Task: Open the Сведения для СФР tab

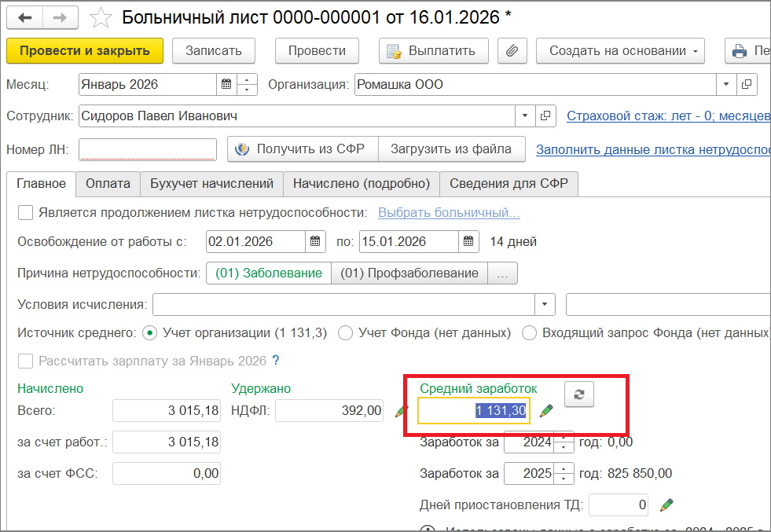Action: click(508, 184)
